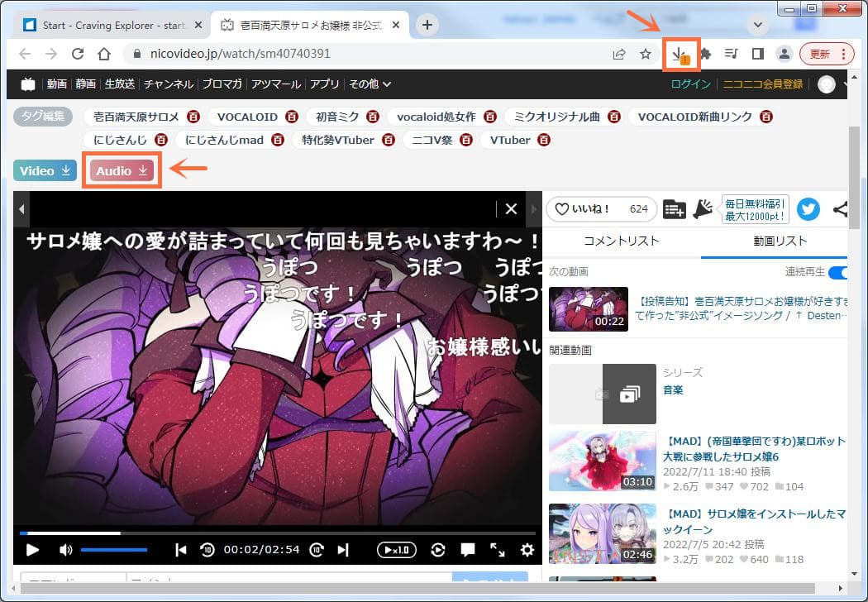Open media control playlist icon
This screenshot has height=602, width=868.
[732, 54]
